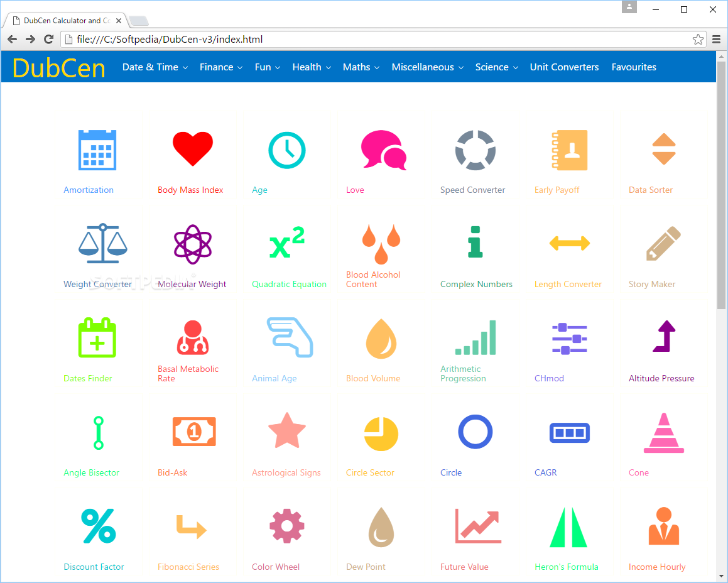
Task: Click the blue Circle ring icon
Action: (475, 432)
